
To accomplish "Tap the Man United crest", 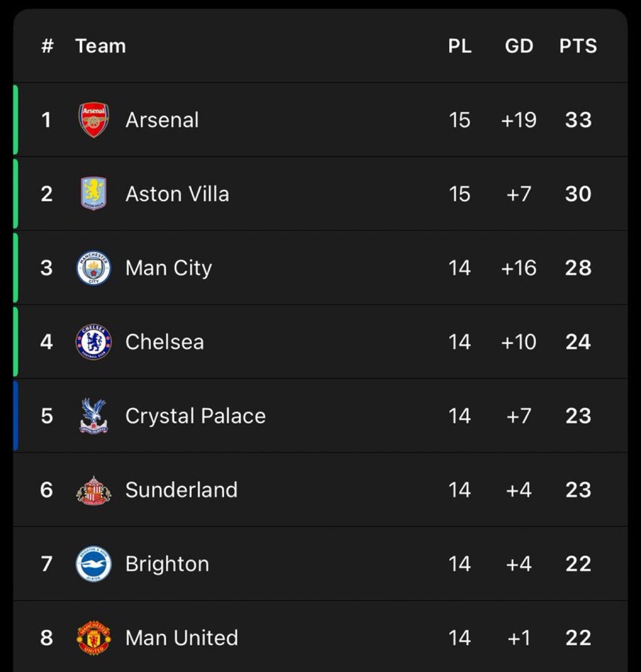I will click(93, 637).
